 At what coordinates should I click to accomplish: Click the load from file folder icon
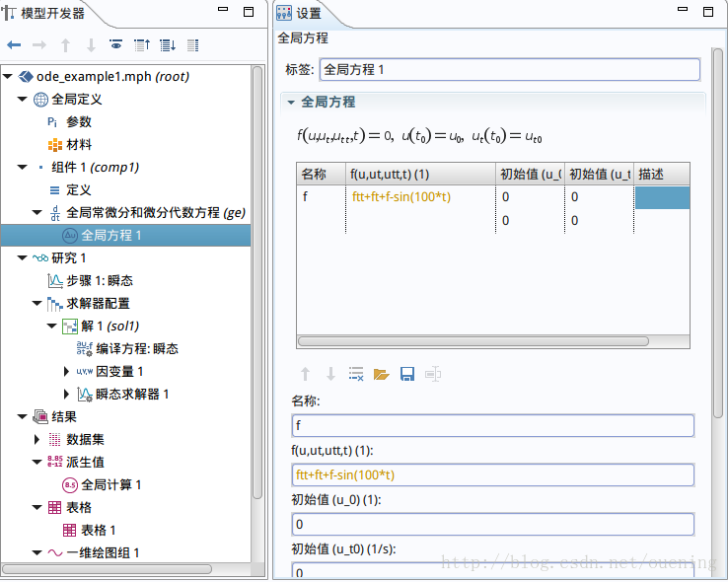tap(381, 374)
